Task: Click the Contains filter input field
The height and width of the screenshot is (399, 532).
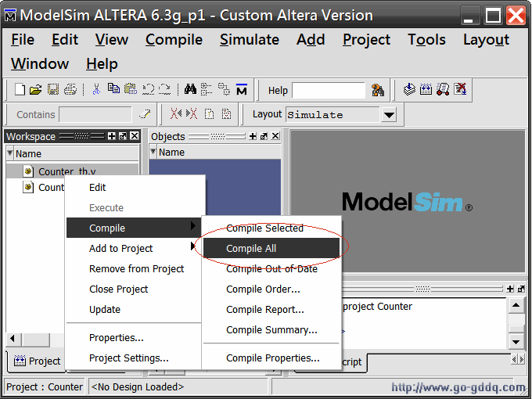Action: 95,114
